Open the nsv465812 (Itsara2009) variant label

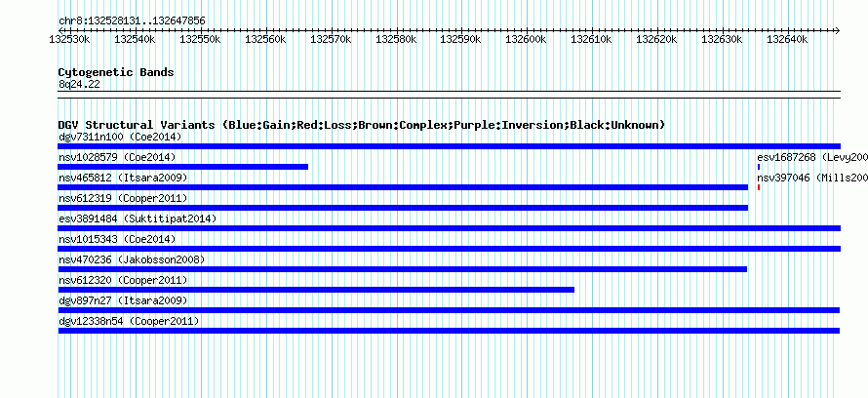click(123, 178)
